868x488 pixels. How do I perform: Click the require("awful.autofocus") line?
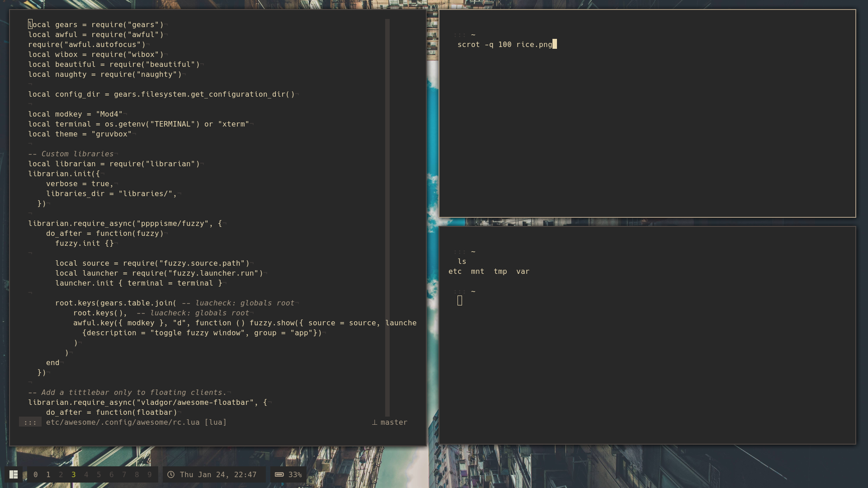tap(87, 44)
